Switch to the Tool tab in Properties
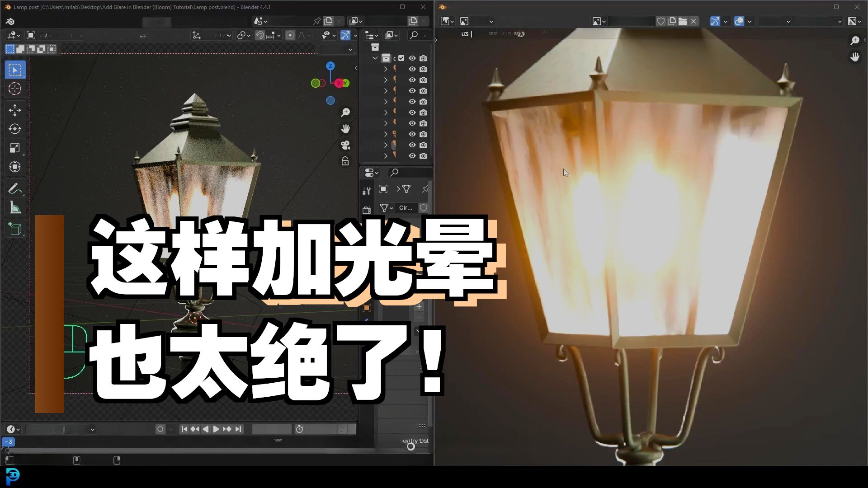868x488 pixels. (367, 190)
